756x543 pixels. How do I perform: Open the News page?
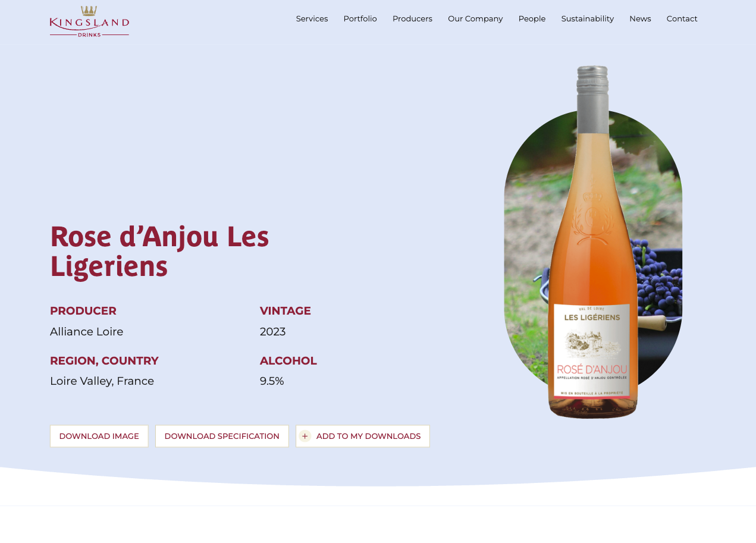click(x=640, y=18)
